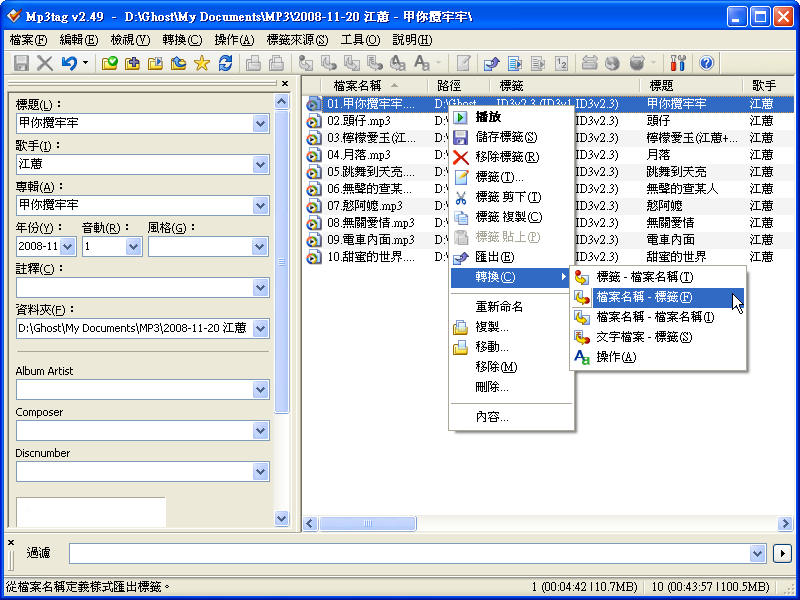Select 文字檔案 - 標籤(S) in the submenu

tap(658, 337)
